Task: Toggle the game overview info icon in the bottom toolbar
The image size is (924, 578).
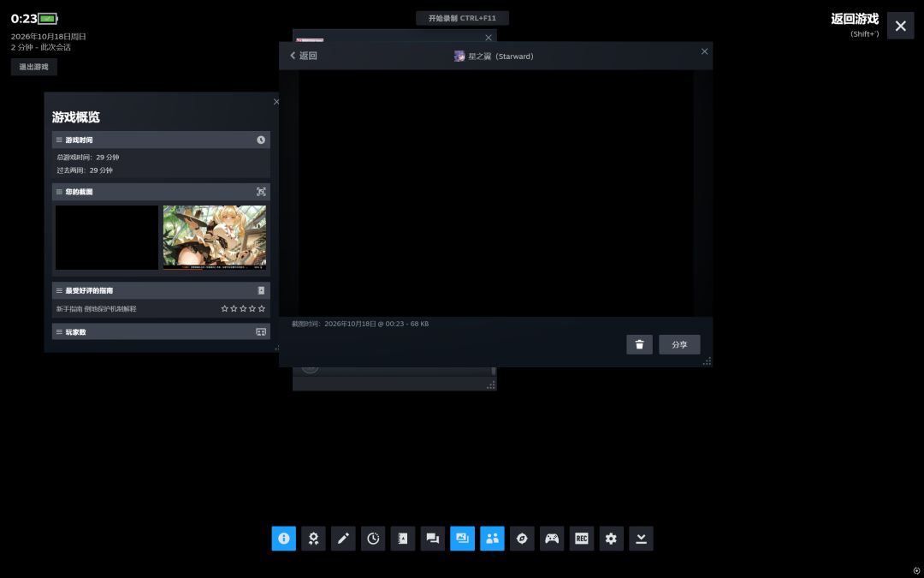Action: pos(283,539)
